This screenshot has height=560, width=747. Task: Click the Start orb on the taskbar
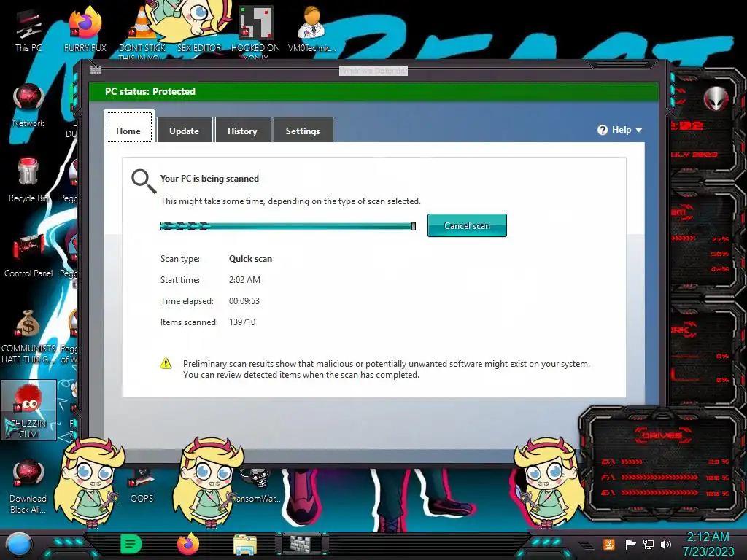(19, 545)
